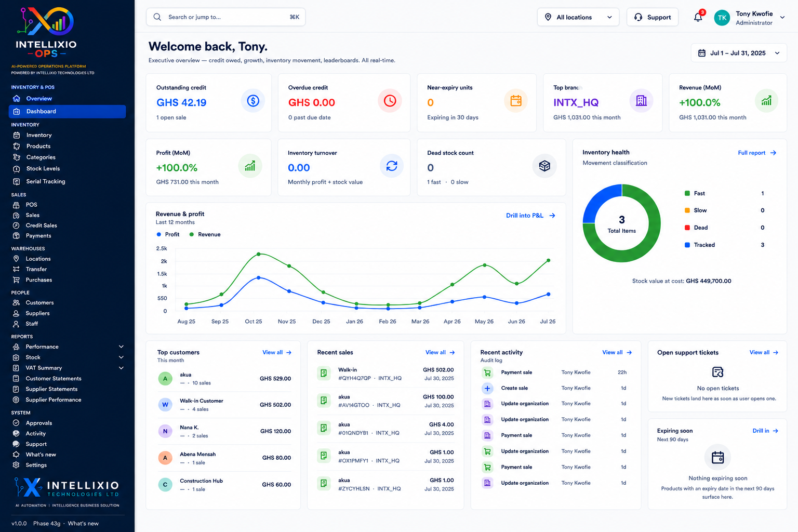This screenshot has height=532, width=798.
Task: Click View all for Recent activity
Action: pos(617,352)
